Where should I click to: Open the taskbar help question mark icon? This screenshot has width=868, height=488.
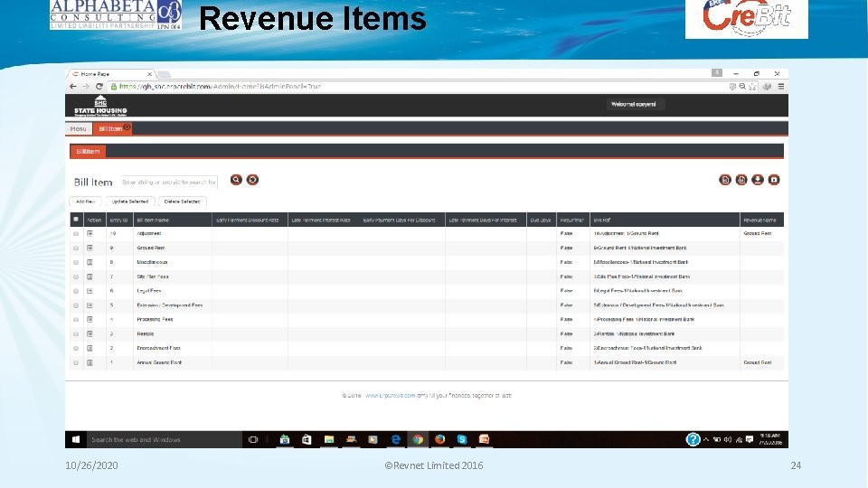(693, 439)
